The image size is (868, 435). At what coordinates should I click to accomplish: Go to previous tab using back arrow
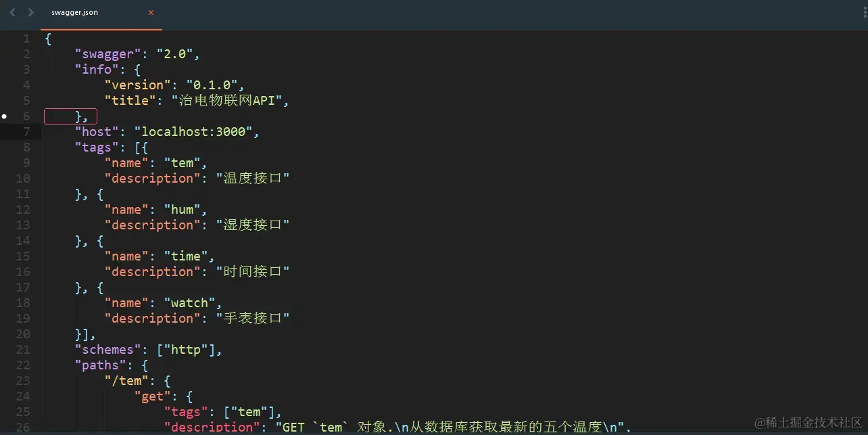point(12,12)
